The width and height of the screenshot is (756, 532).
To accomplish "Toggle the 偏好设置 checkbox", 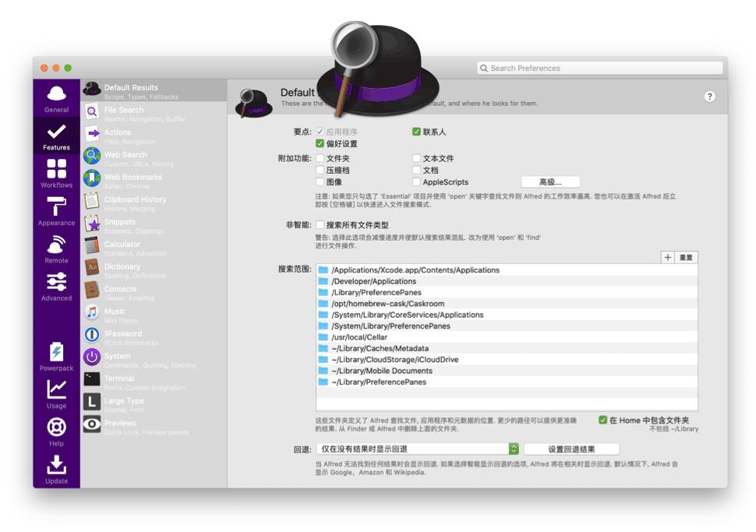I will pos(320,143).
